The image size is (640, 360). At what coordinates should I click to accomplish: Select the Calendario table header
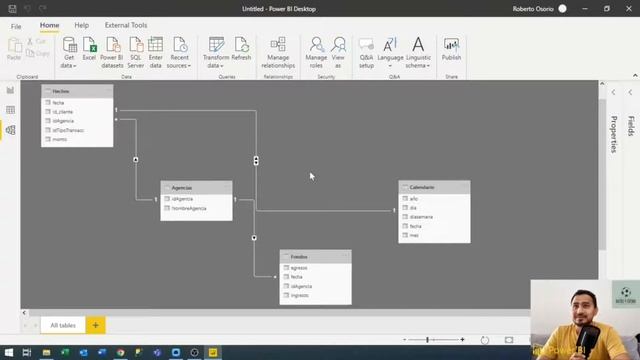click(434, 187)
